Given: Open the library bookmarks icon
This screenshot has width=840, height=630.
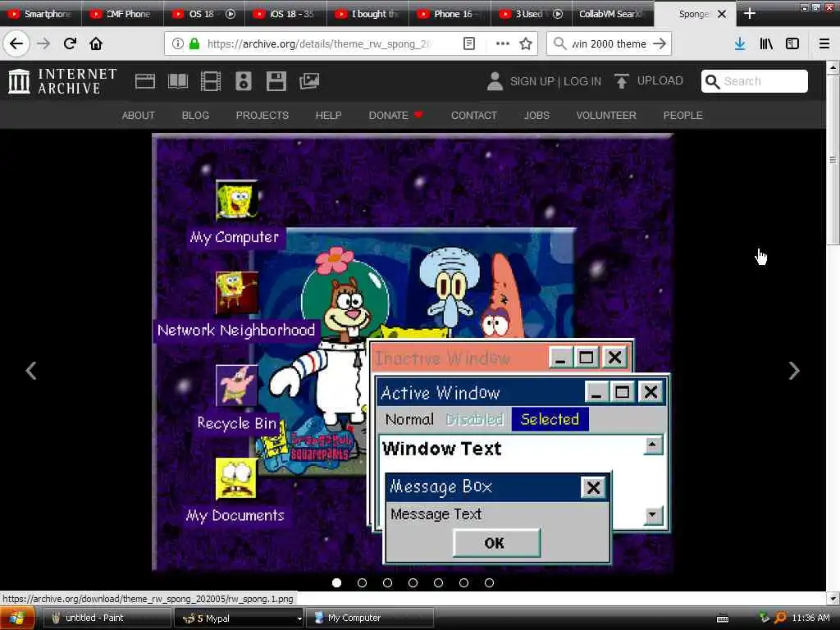Looking at the screenshot, I should 766,44.
